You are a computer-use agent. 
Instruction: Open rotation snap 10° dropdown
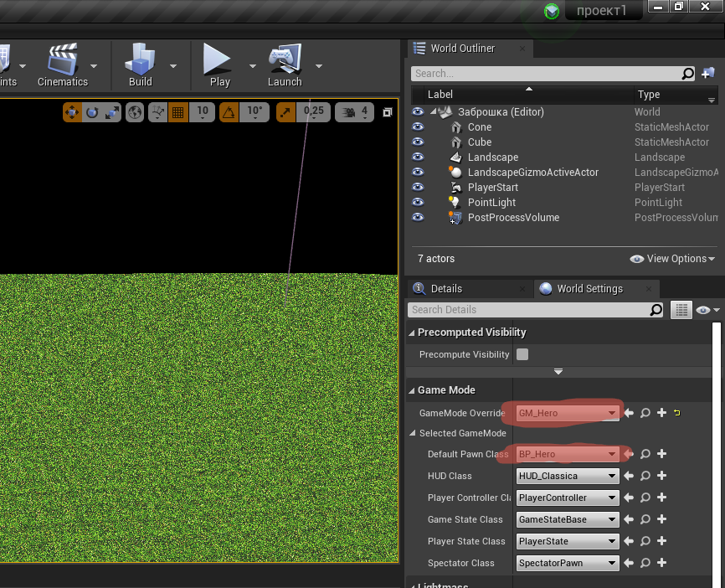click(x=255, y=112)
